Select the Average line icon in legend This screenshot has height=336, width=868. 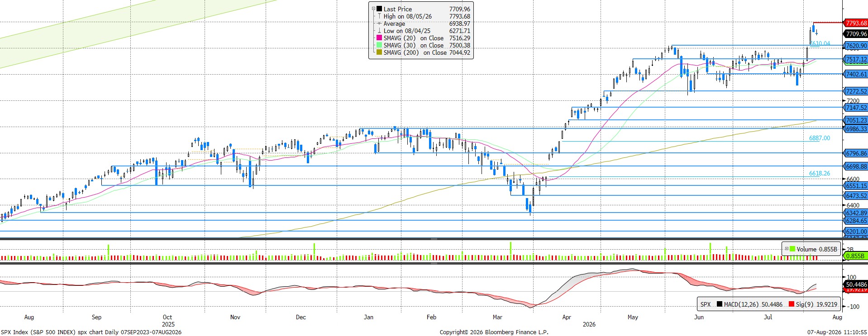pyautogui.click(x=379, y=24)
